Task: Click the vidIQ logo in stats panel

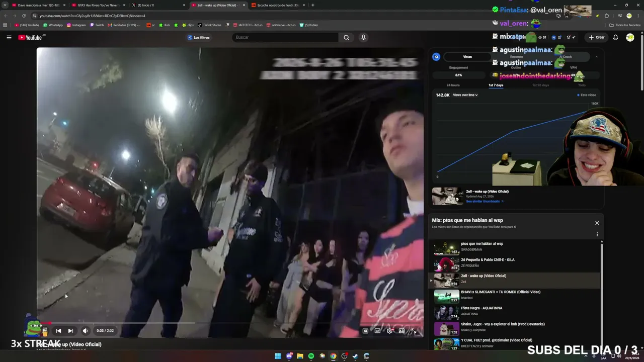Action: (436, 57)
